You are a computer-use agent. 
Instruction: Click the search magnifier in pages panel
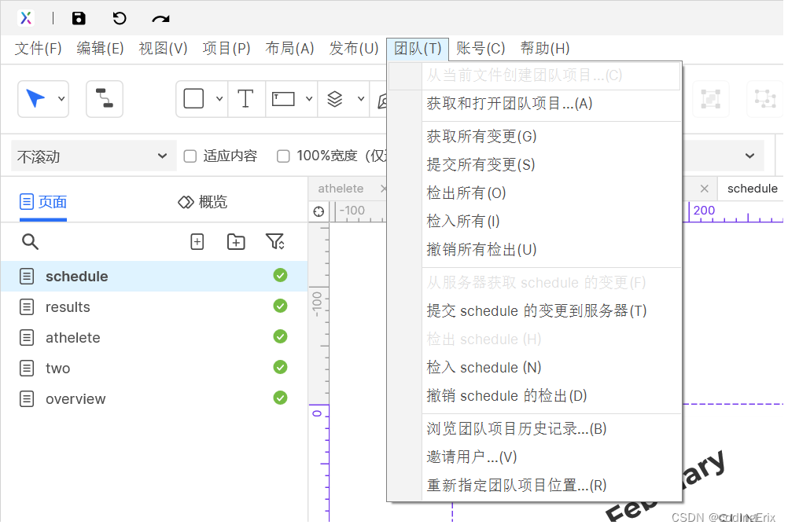click(x=30, y=241)
